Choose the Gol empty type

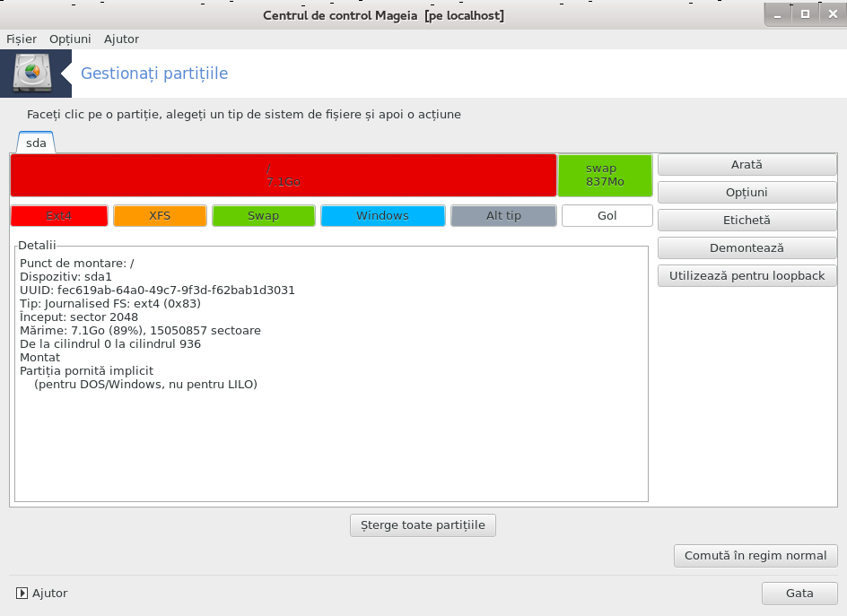(607, 216)
